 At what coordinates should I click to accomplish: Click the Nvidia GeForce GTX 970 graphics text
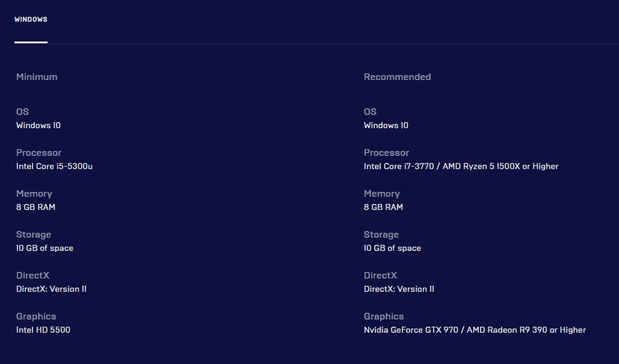(x=411, y=330)
